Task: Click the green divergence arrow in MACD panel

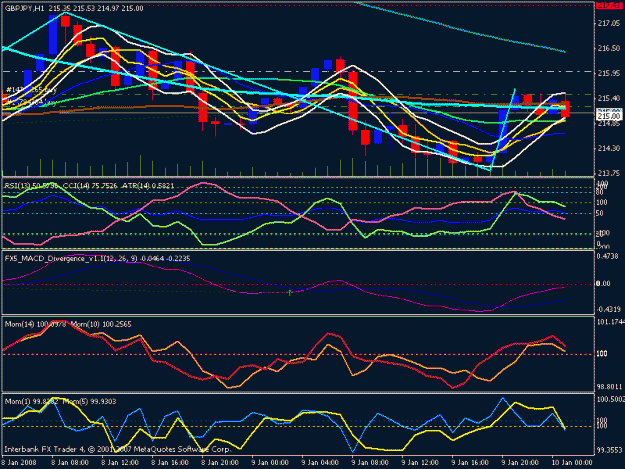Action: pos(290,293)
